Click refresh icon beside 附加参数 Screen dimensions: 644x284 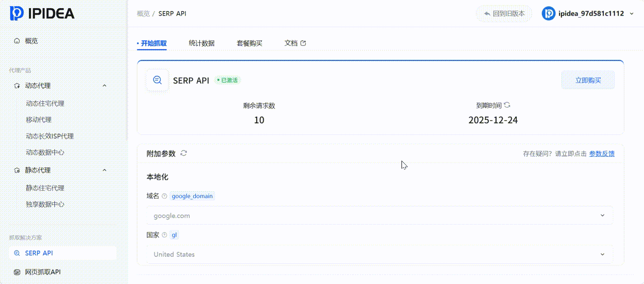click(x=184, y=153)
